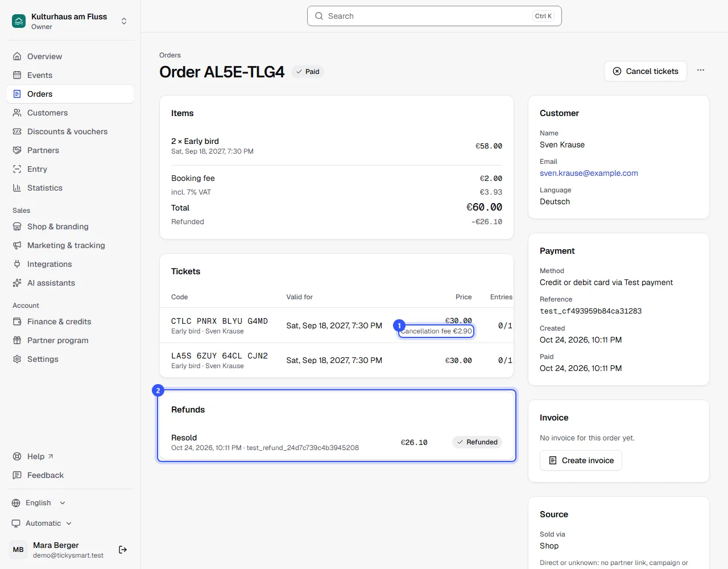Click the Cancel tickets button

(x=646, y=71)
